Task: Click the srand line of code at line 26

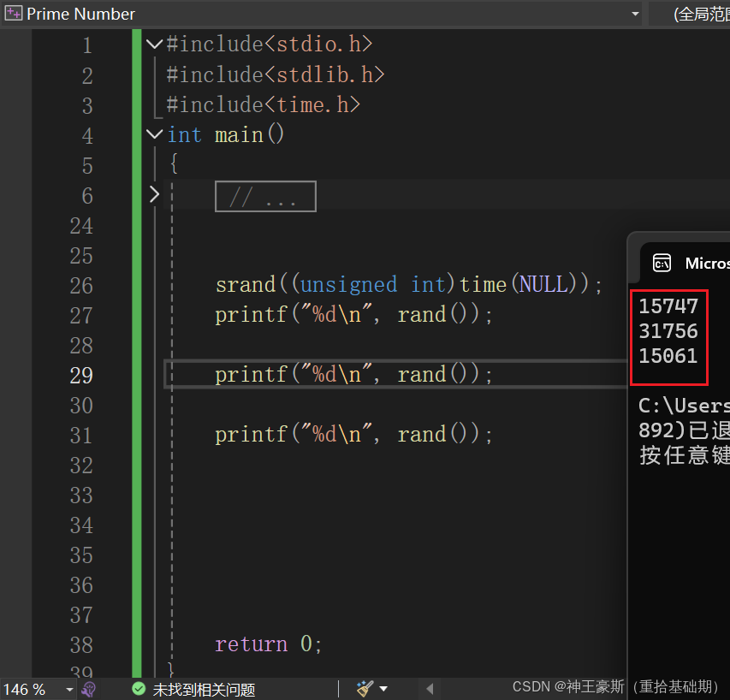Action: click(x=408, y=284)
